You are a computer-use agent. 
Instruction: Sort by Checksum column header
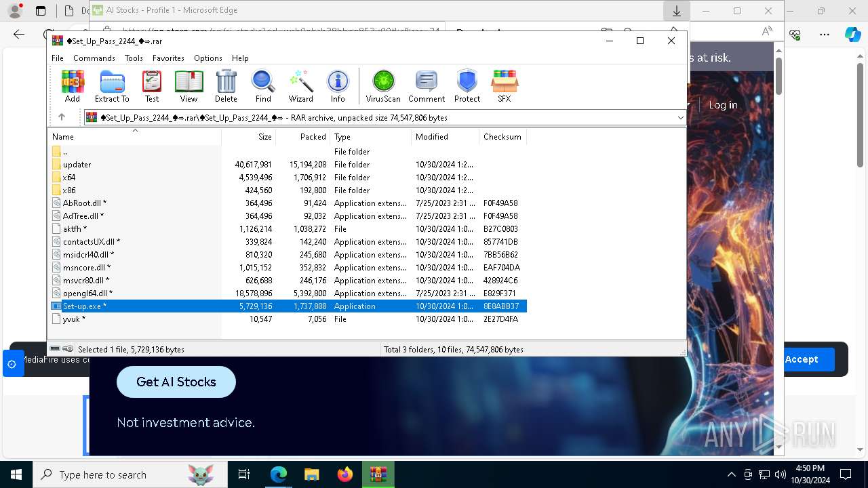503,137
